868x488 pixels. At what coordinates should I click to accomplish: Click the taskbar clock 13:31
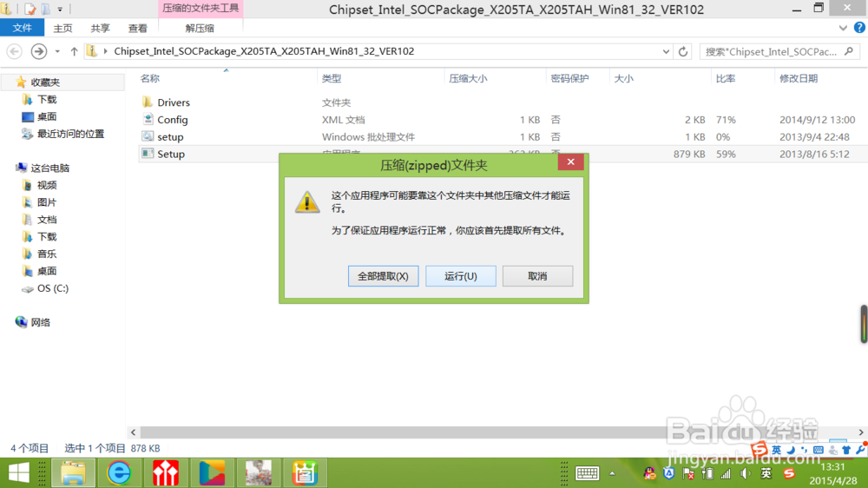(832, 467)
